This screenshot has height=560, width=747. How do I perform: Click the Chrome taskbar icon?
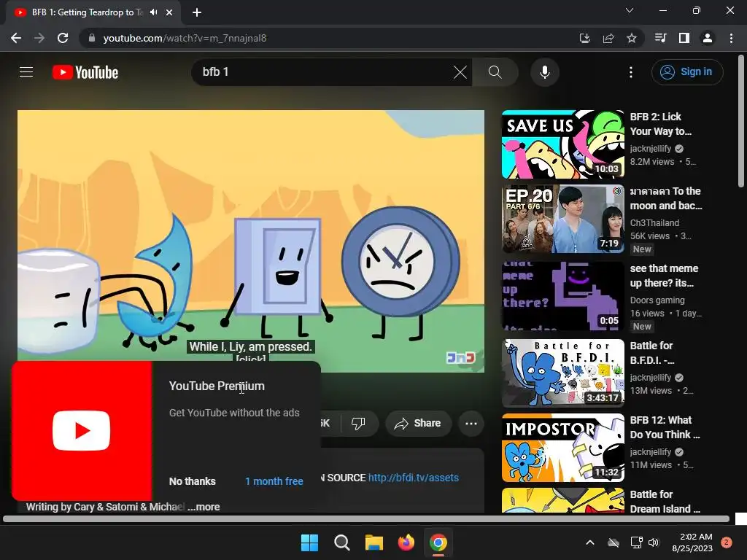(438, 542)
